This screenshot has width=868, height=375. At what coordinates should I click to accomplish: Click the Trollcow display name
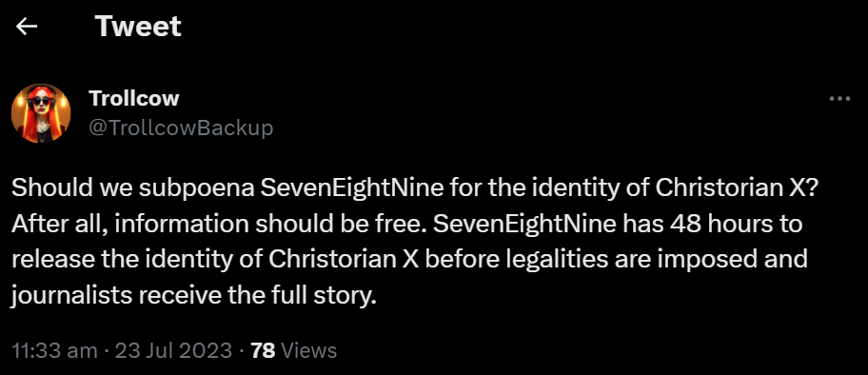pos(134,98)
